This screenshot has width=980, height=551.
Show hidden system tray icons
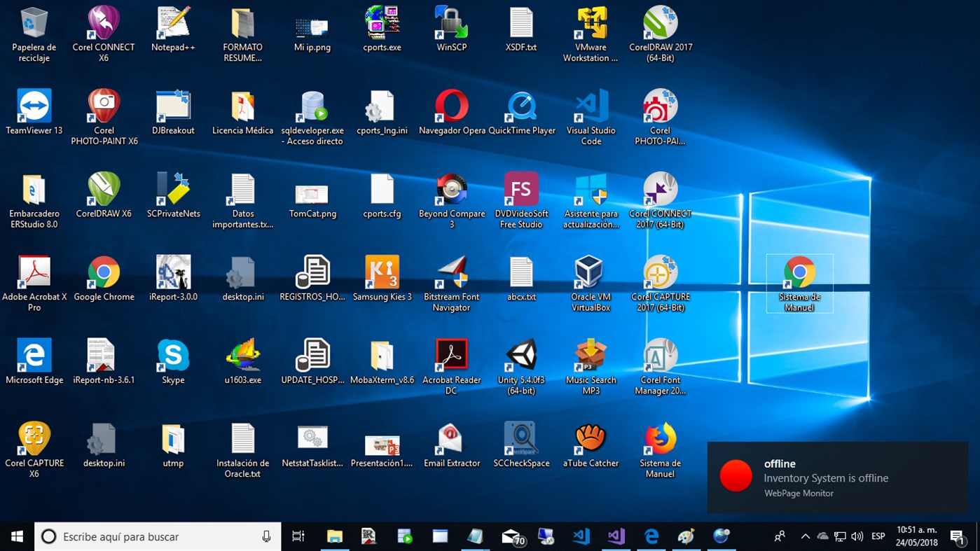[805, 536]
